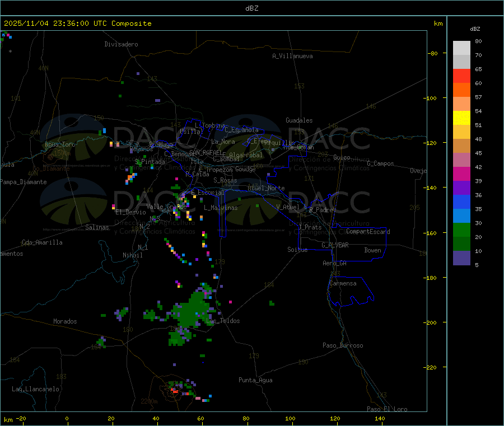The image size is (504, 426).
Task: Select the Lag.Llancanelo label
Action: tap(35, 389)
